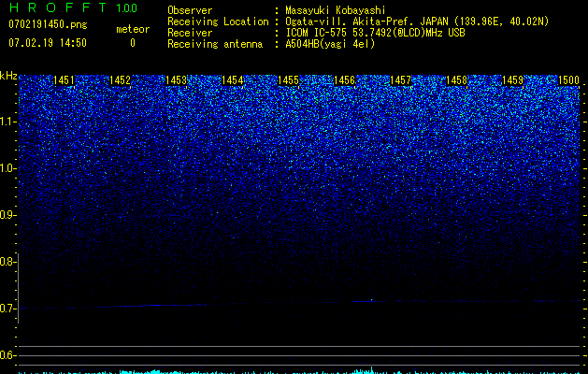Image resolution: width=588 pixels, height=374 pixels.
Task: Click the 1455 time marker
Action: (288, 80)
